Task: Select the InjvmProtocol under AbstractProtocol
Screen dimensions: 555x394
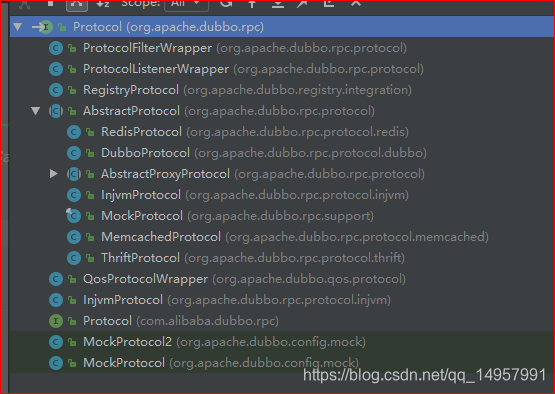Action: click(282, 195)
